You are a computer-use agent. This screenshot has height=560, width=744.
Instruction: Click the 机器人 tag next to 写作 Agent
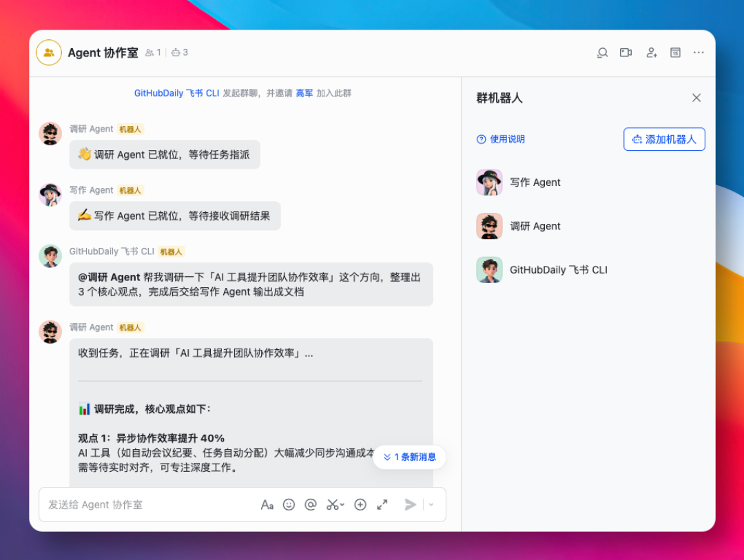[130, 190]
